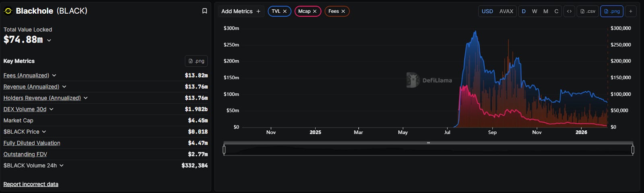The height and width of the screenshot is (193, 644).
Task: Click the Sep label on x-axis
Action: pyautogui.click(x=492, y=132)
